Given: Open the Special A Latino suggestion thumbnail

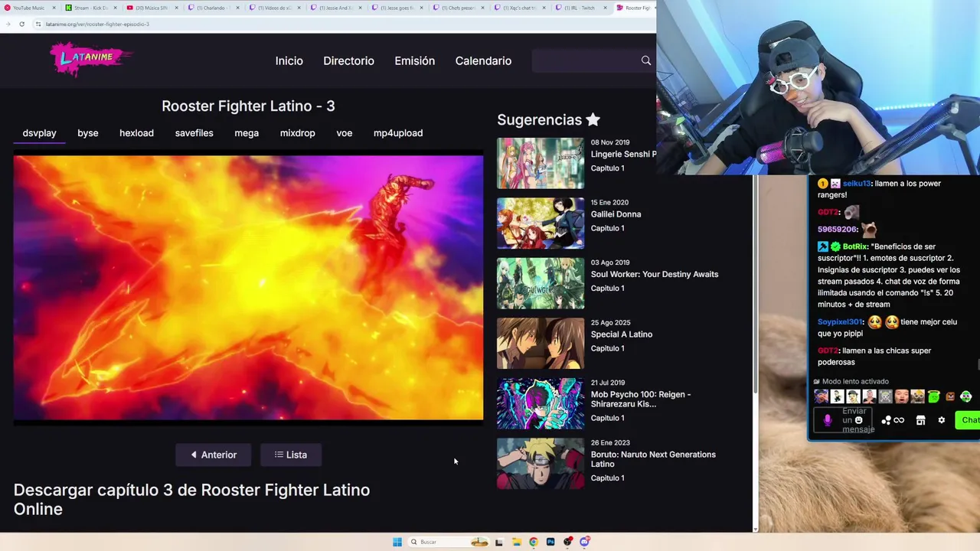Looking at the screenshot, I should (x=541, y=344).
